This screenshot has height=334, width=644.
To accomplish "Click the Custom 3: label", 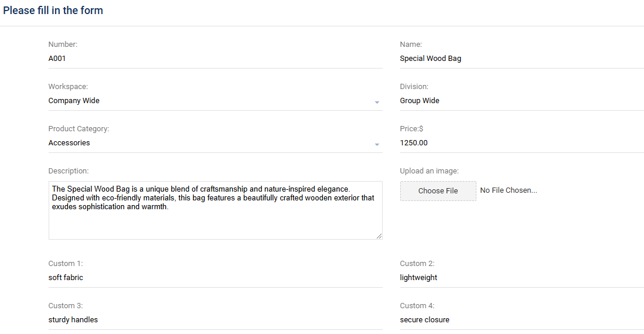I will pos(66,306).
